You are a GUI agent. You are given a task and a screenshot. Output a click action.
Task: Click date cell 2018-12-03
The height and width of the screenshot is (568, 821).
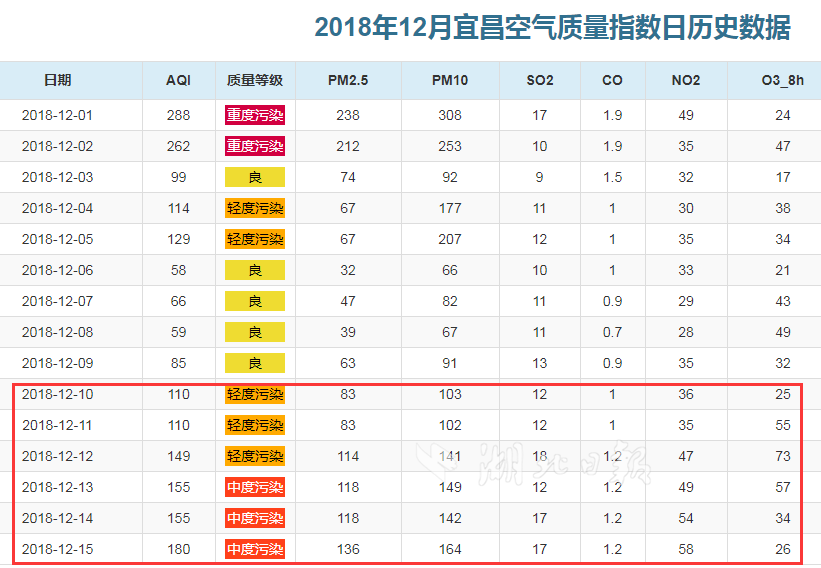pos(58,177)
